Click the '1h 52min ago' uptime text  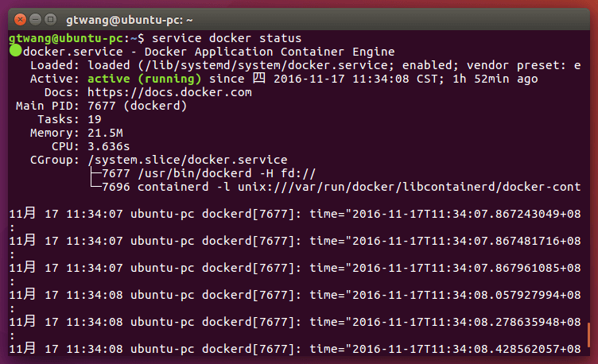(495, 79)
